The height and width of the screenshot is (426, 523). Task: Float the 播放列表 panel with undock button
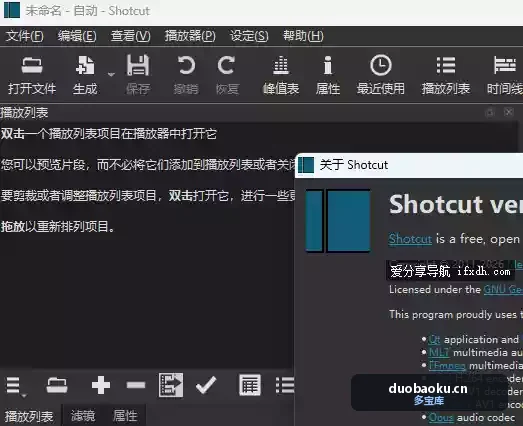click(x=490, y=112)
